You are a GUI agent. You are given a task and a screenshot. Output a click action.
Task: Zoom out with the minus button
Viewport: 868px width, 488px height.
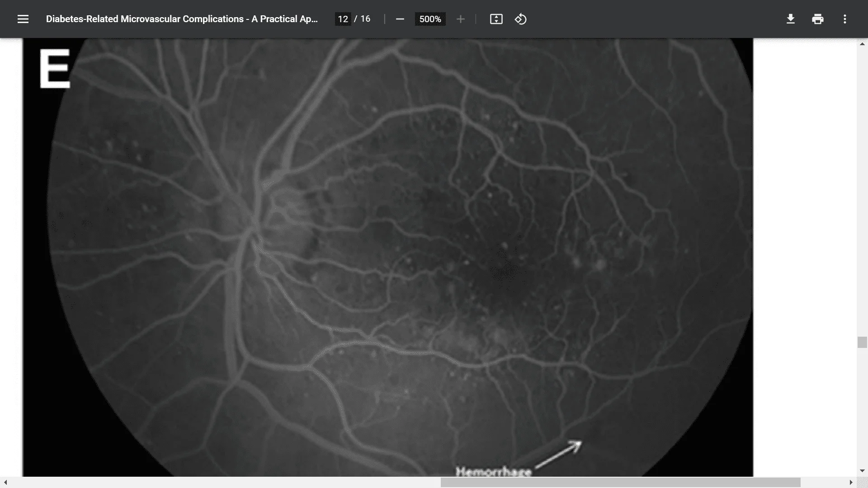400,19
